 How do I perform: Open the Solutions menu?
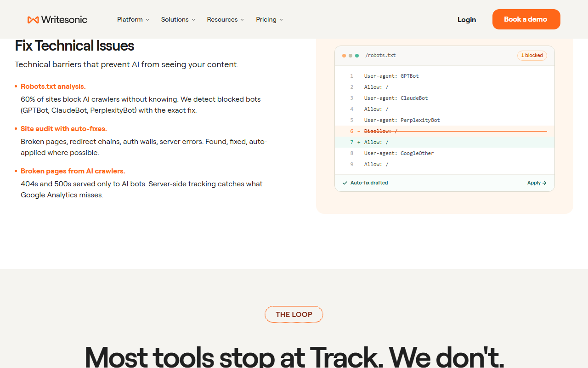178,19
